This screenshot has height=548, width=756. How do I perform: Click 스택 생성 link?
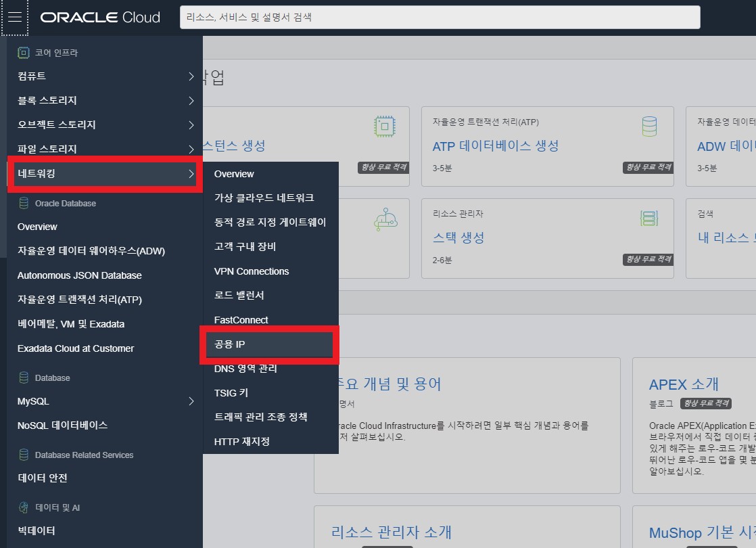click(458, 237)
